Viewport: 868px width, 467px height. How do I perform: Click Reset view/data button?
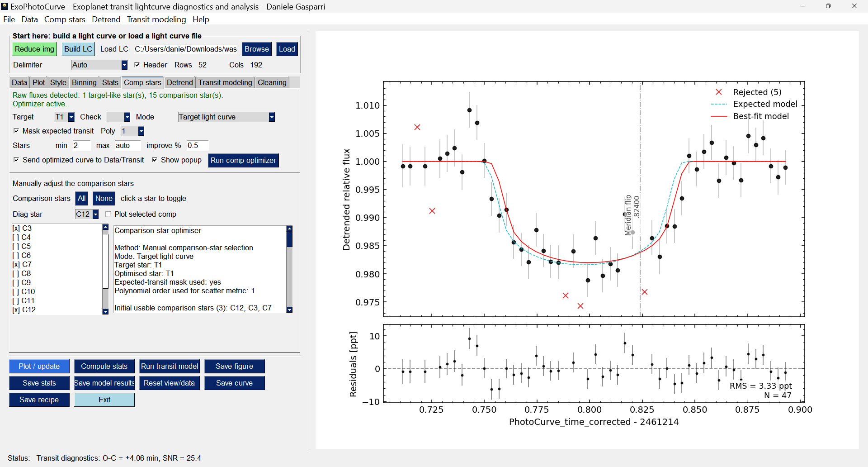pyautogui.click(x=170, y=383)
